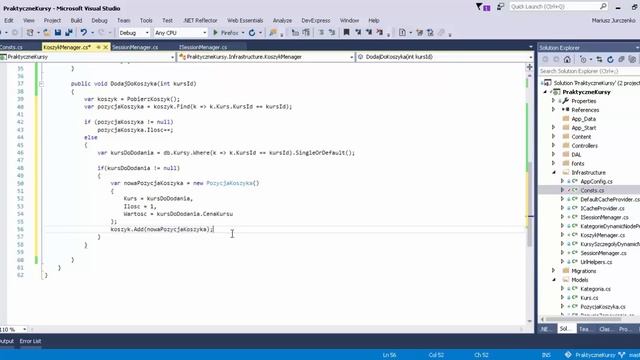This screenshot has height=360, width=640.
Task: Expand the Migrations folder
Action: (x=554, y=271)
